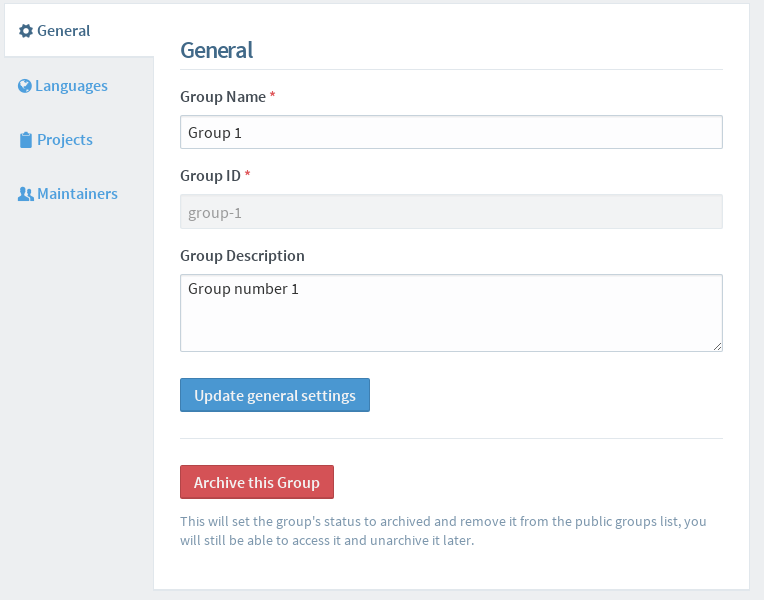Click the red asterisk after Group Name
Viewport: 764px width, 600px height.
[273, 95]
